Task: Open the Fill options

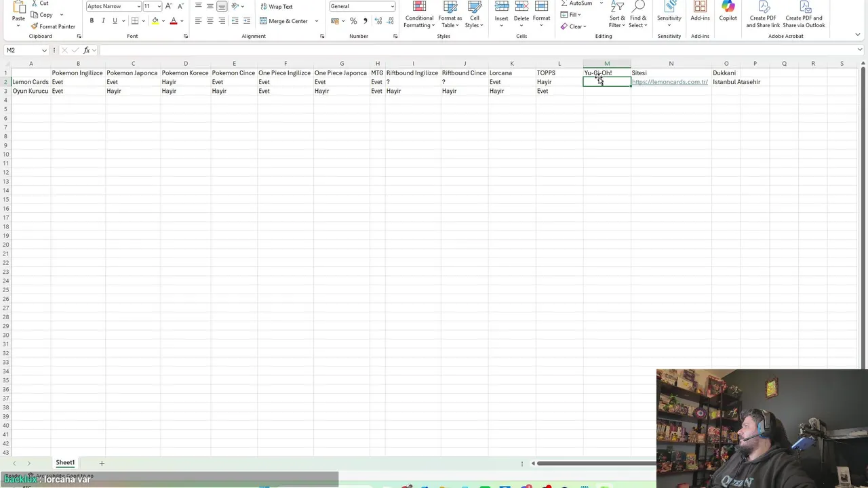Action: 571,15
